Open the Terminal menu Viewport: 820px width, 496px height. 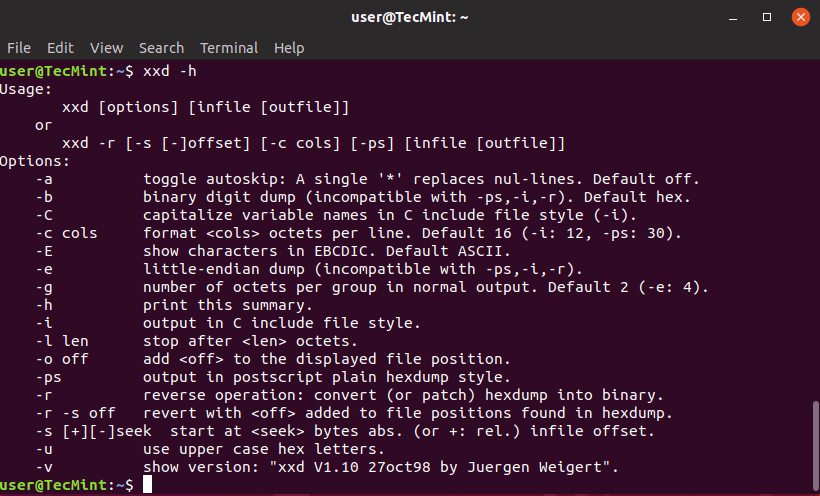(x=229, y=48)
